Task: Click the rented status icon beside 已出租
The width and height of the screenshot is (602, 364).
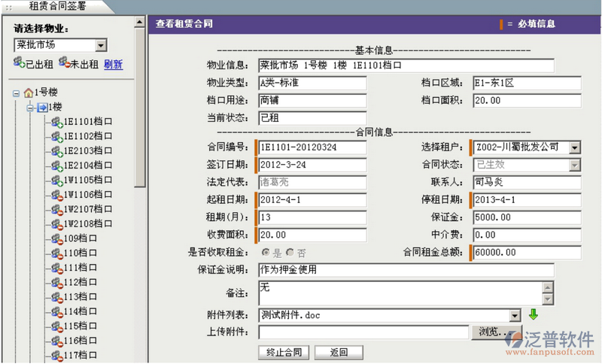Action: click(20, 63)
